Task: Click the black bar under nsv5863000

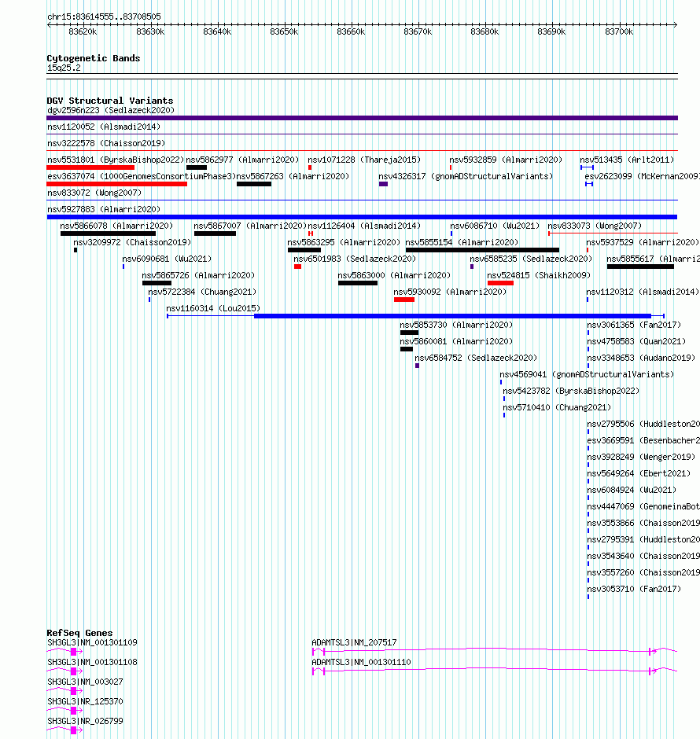Action: pyautogui.click(x=358, y=283)
